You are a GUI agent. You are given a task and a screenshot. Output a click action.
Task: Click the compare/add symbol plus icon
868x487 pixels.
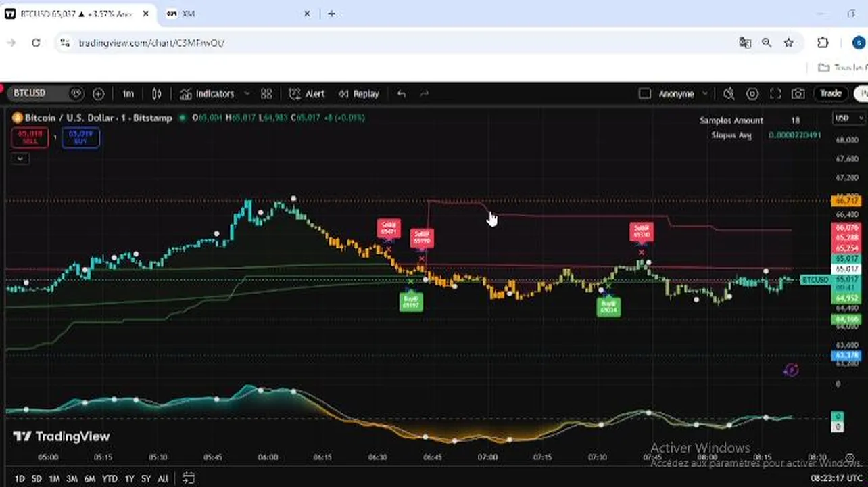click(99, 94)
